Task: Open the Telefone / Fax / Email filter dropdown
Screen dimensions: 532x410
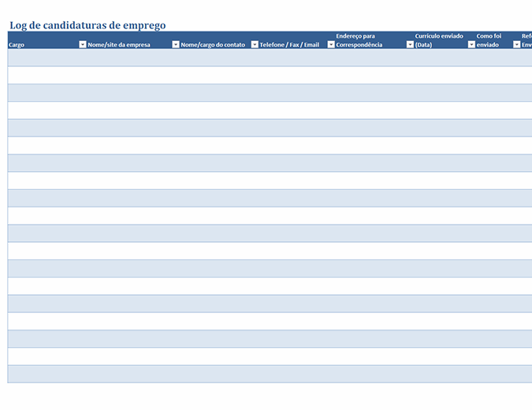Action: (331, 45)
